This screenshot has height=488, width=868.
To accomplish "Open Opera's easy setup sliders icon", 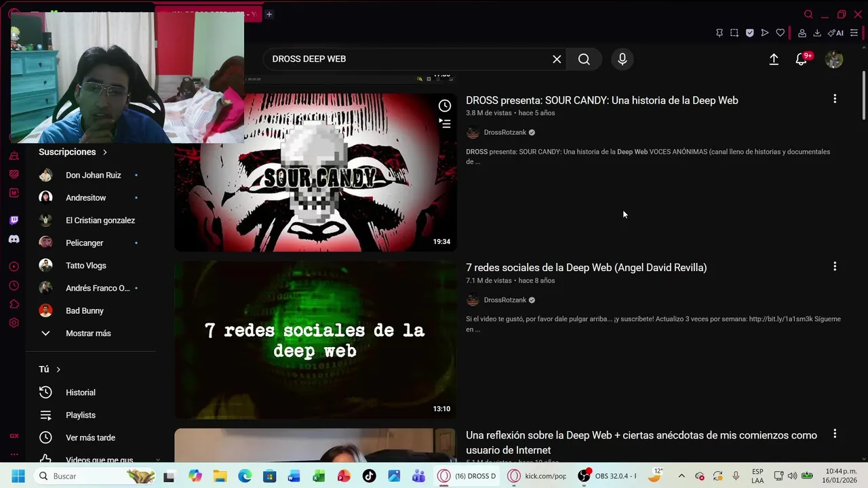I will (854, 33).
